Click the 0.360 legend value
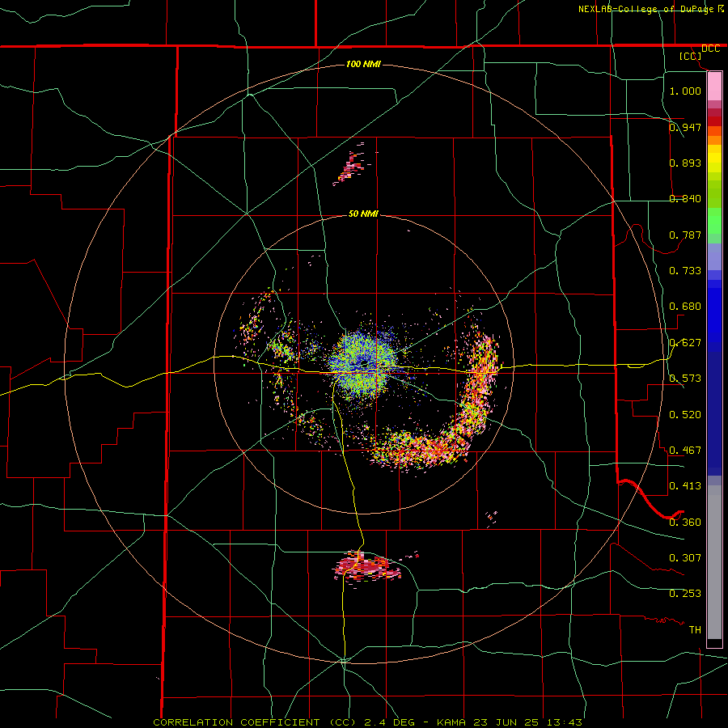The image size is (728, 728). [x=685, y=523]
